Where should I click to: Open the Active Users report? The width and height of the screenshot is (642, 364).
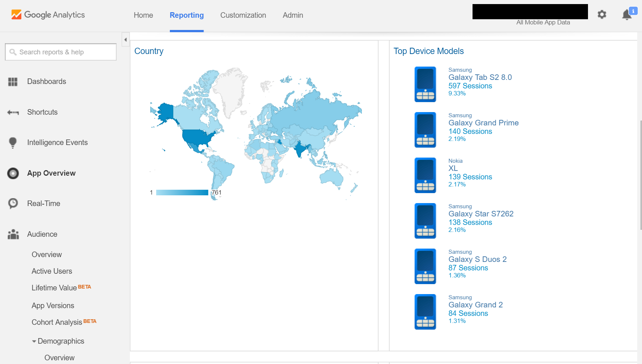[52, 271]
